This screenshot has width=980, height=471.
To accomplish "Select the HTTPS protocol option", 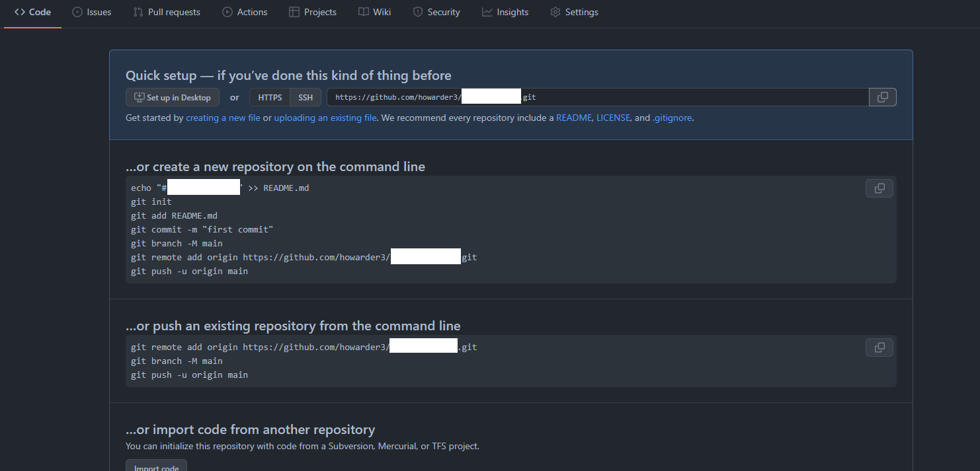I will click(x=270, y=97).
